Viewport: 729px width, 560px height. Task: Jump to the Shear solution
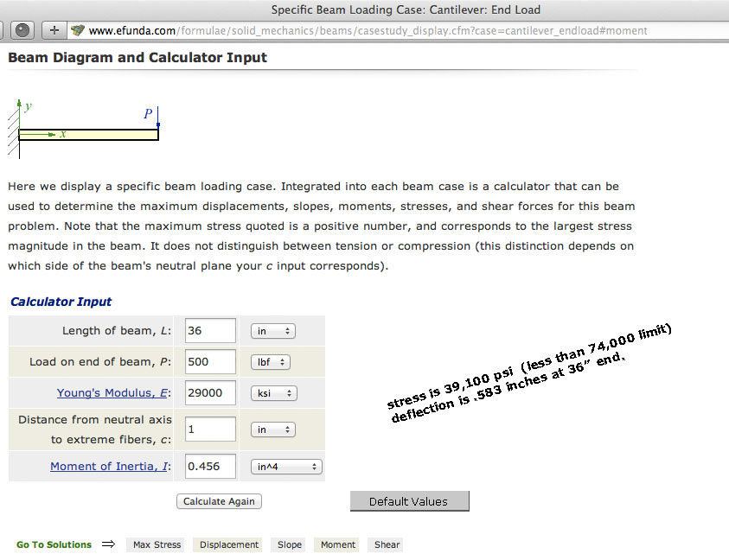pos(387,544)
